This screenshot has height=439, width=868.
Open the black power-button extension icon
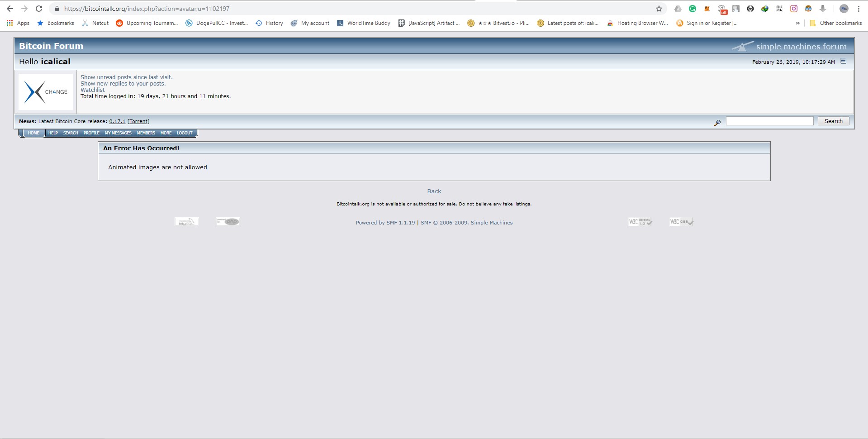pyautogui.click(x=750, y=9)
